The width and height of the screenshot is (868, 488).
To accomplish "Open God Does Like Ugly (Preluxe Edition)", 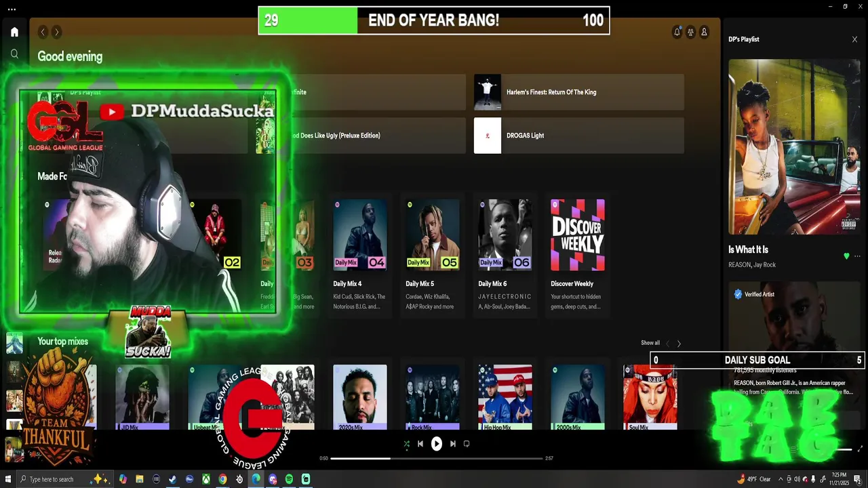I will coord(361,136).
